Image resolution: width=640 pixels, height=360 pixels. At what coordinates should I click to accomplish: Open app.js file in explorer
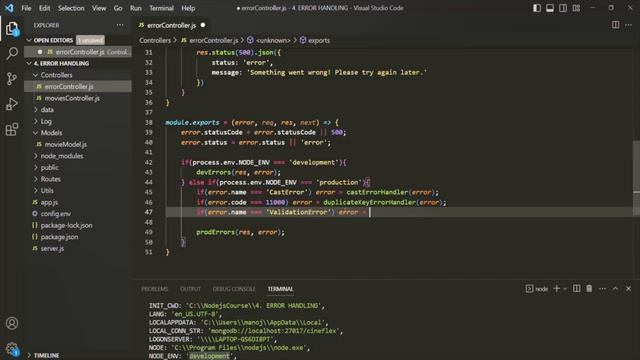pyautogui.click(x=49, y=202)
